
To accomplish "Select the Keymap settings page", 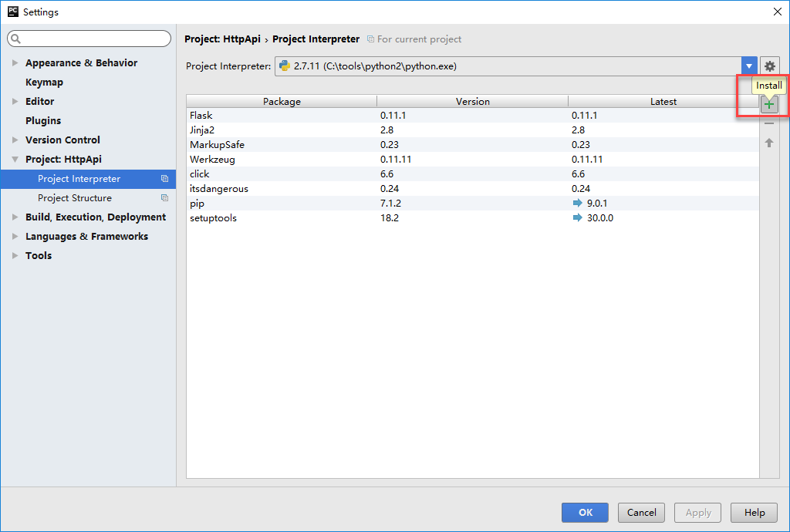I will pyautogui.click(x=44, y=82).
